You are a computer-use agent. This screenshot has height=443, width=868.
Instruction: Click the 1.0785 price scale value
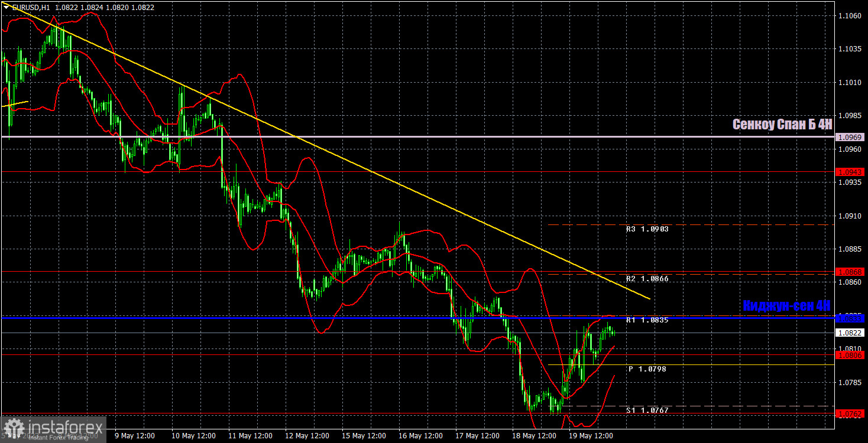(x=850, y=383)
